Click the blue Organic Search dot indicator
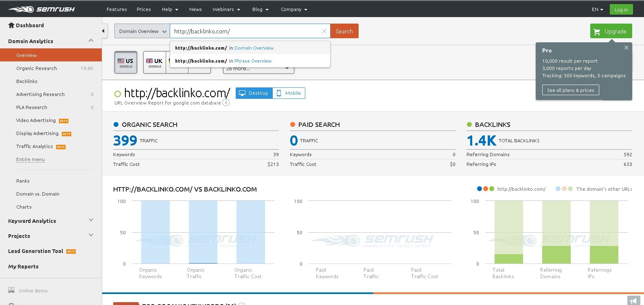The height and width of the screenshot is (305, 644). [116, 124]
